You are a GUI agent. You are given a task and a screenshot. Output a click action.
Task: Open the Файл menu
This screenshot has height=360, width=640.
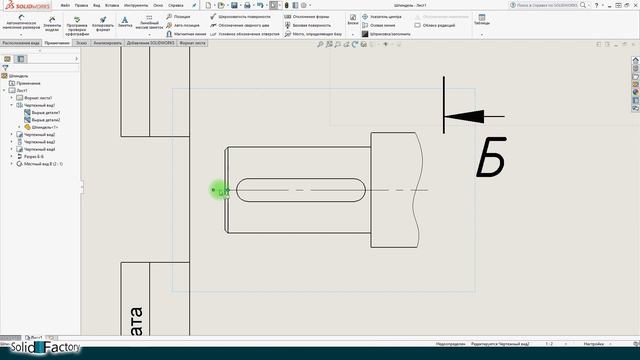click(65, 5)
